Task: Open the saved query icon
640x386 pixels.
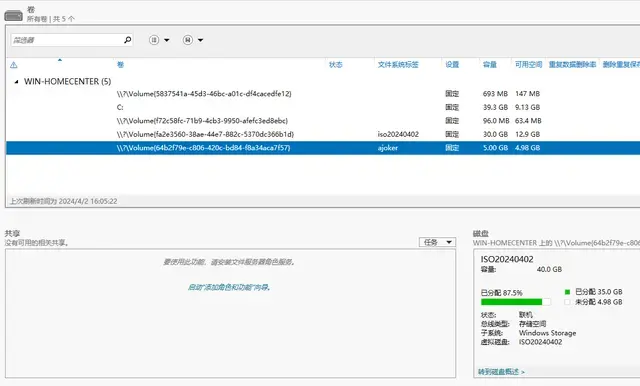Action: point(188,40)
